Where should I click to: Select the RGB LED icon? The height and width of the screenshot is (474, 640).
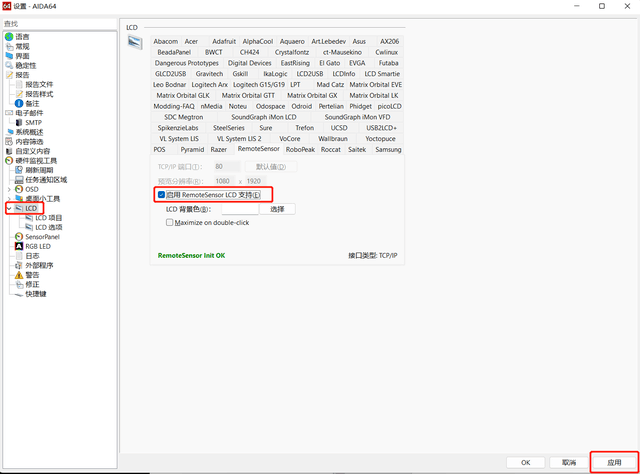tap(19, 246)
